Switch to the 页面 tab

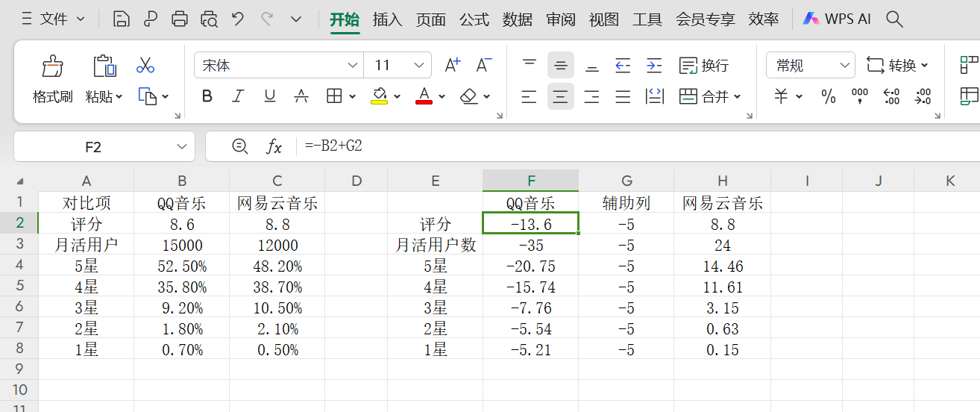(x=431, y=19)
